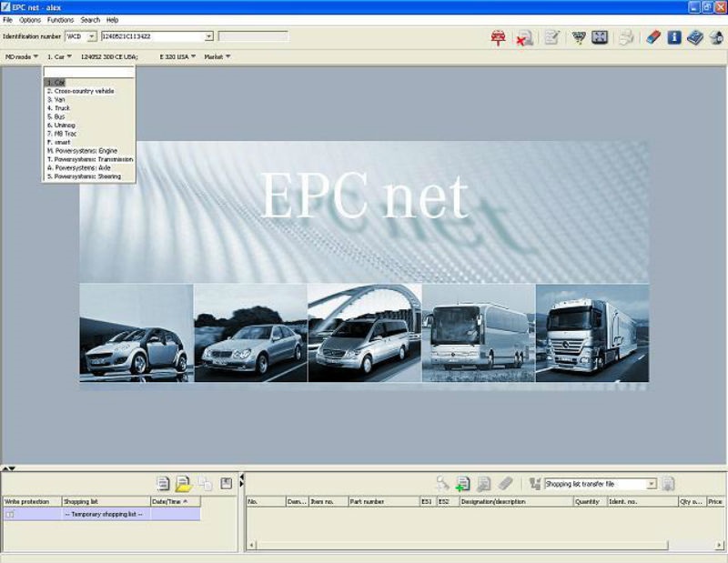Sort by the Date/Time column header
Image resolution: width=728 pixels, height=563 pixels.
[176, 502]
